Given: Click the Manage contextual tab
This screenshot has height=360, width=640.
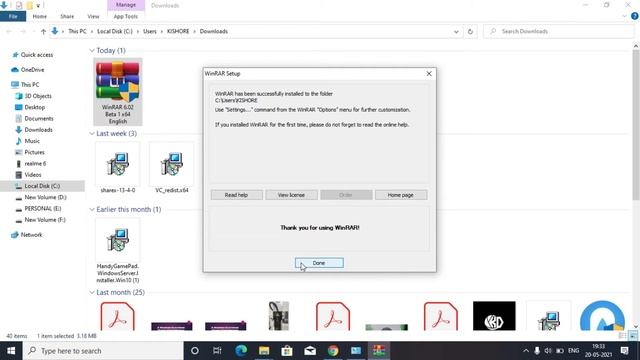Looking at the screenshot, I should pos(126,5).
